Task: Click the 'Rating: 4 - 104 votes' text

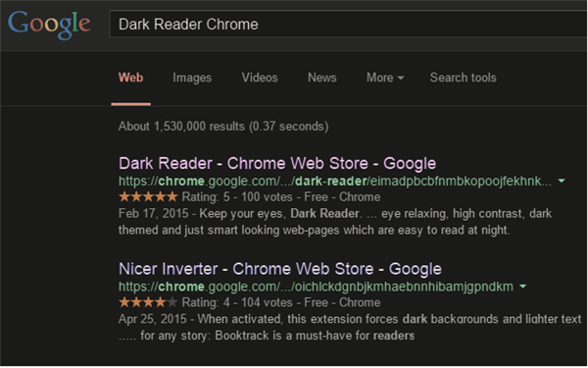Action: 237,302
